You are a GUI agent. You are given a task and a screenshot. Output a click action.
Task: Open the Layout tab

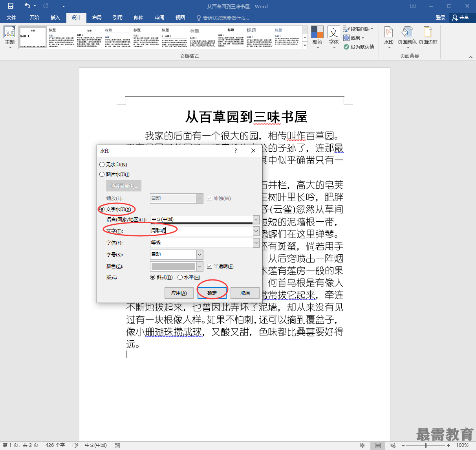click(x=97, y=18)
